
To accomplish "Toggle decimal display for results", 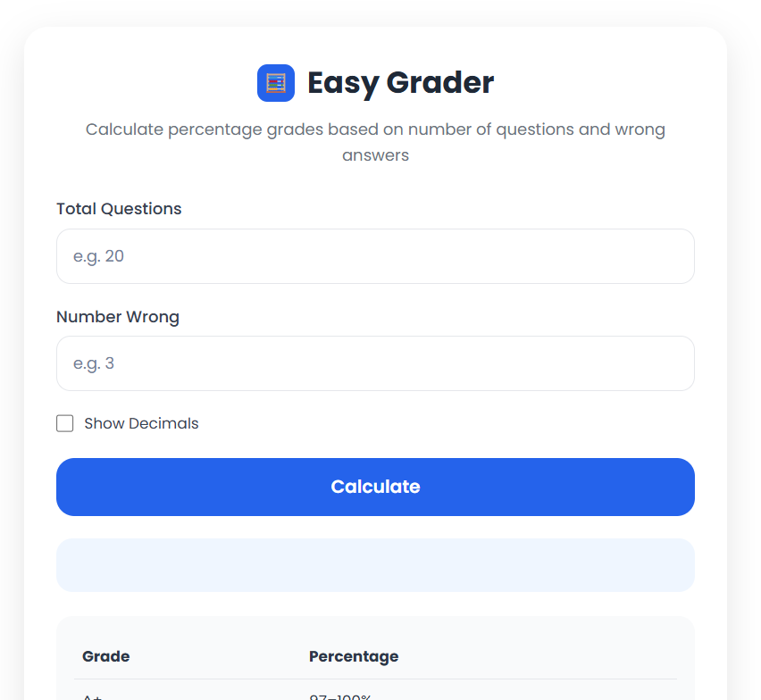I will coord(64,422).
